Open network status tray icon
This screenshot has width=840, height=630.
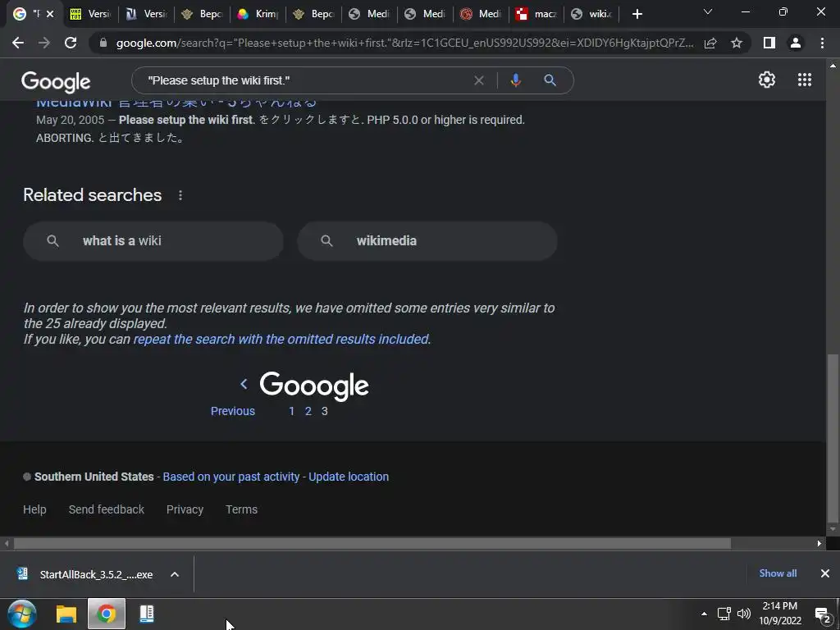(724, 614)
